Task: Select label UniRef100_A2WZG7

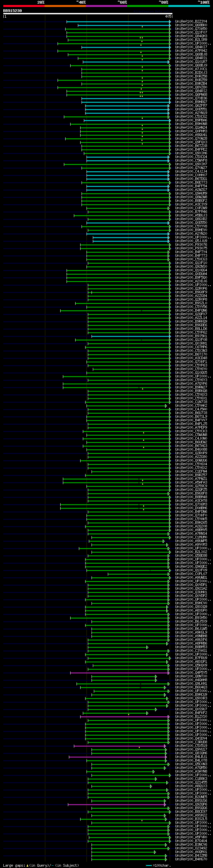Action: tap(191, 190)
